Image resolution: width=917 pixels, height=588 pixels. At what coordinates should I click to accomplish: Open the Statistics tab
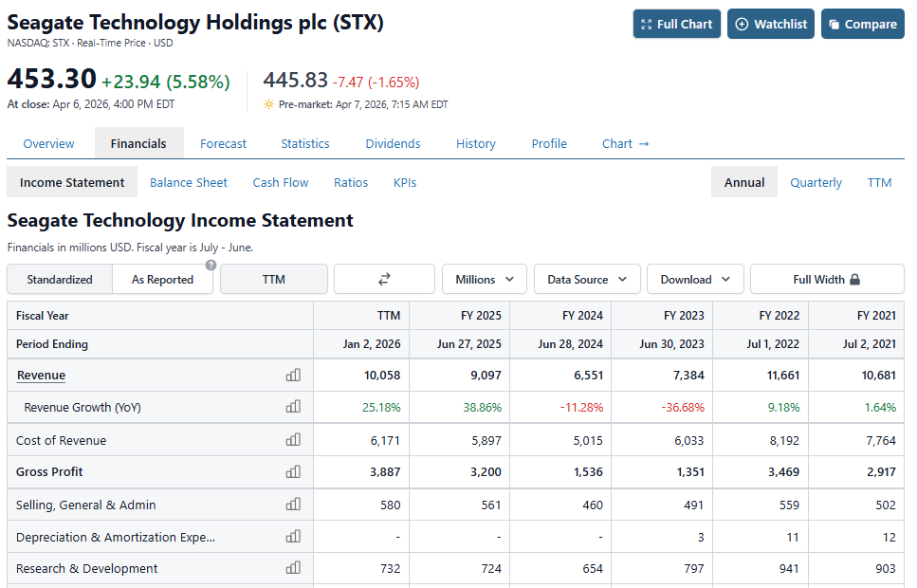tap(305, 143)
